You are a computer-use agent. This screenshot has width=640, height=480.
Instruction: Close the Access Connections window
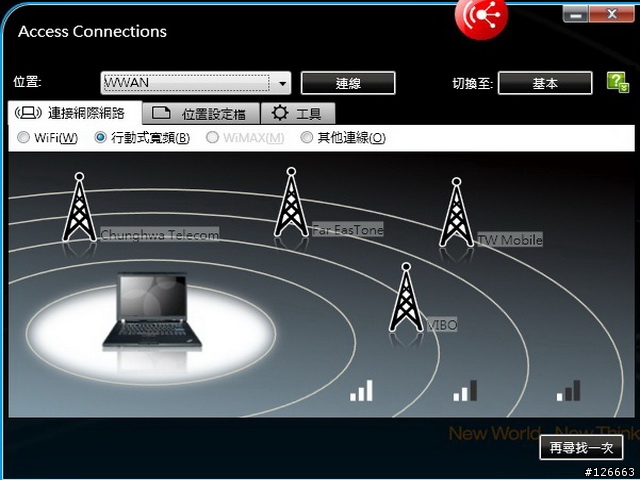point(611,15)
